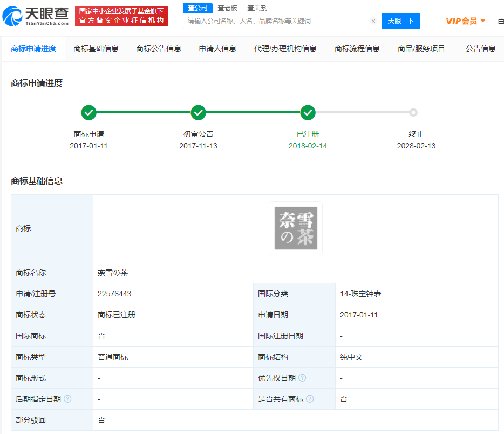504x434 pixels.
Task: Click help icon next to 是否共有商标
Action: point(310,399)
